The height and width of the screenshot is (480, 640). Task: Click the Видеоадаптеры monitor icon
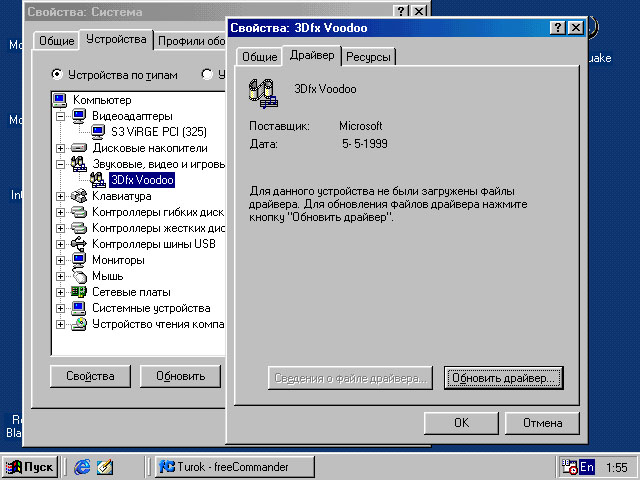coord(79,116)
